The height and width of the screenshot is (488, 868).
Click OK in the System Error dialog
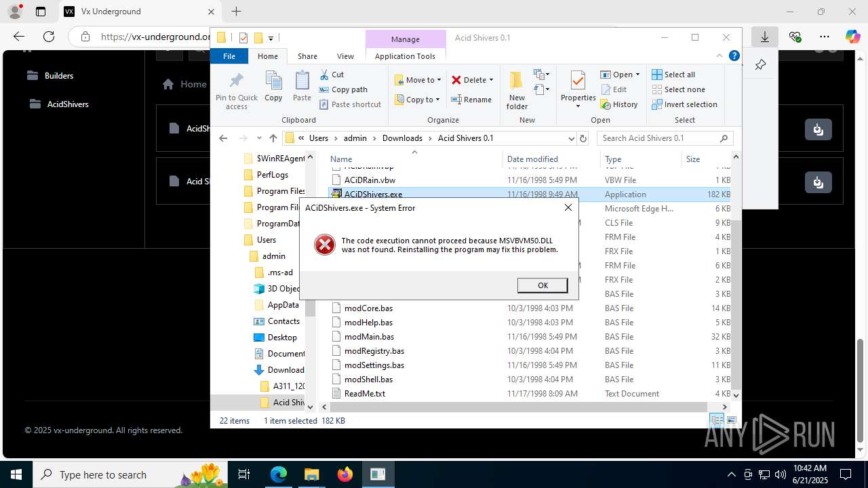542,285
